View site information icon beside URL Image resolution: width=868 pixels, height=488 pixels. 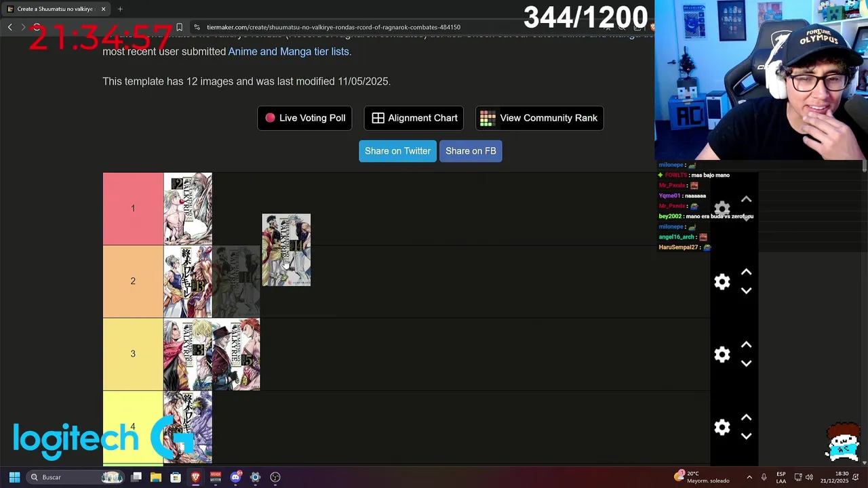coord(197,27)
